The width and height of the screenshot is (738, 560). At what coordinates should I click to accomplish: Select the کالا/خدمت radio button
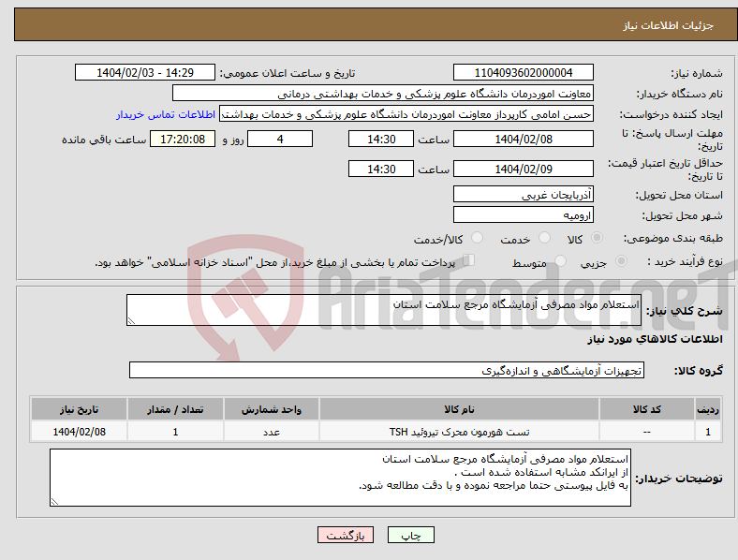pyautogui.click(x=478, y=238)
